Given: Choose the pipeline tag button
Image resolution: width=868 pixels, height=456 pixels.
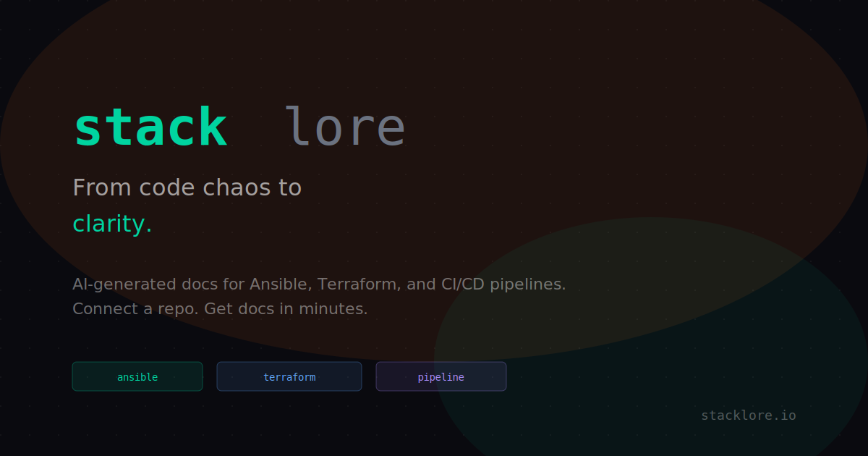Looking at the screenshot, I should 441,376.
